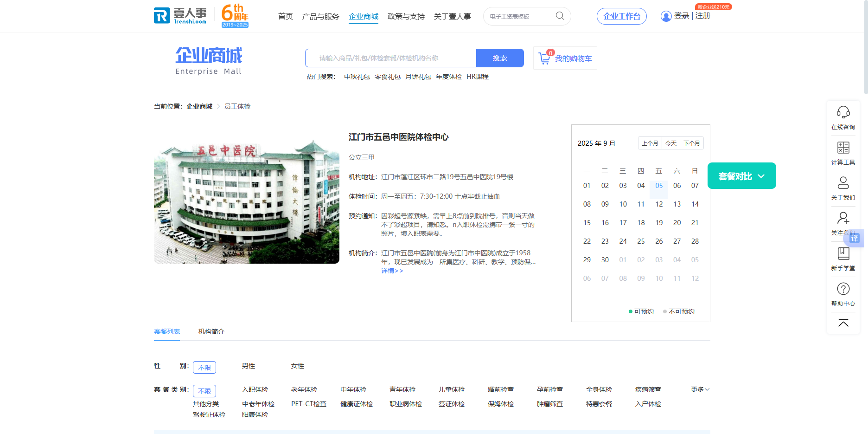Click 企业商城 in breadcrumb
The height and width of the screenshot is (434, 868).
[x=199, y=106]
